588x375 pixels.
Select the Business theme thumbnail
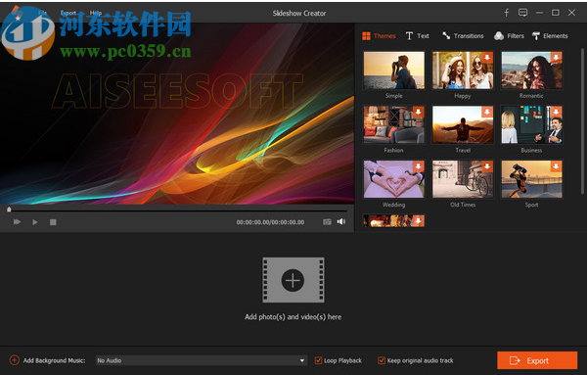[531, 124]
